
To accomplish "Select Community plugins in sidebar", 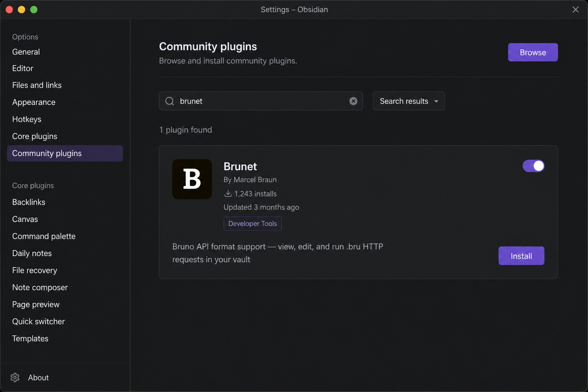I will (65, 153).
